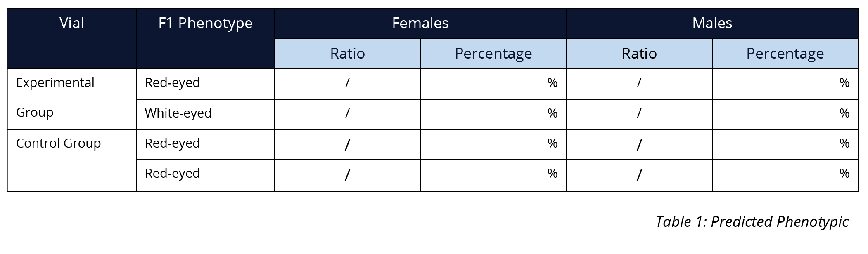The height and width of the screenshot is (254, 868).
Task: Select the Ratio subheader under Females
Action: [347, 54]
